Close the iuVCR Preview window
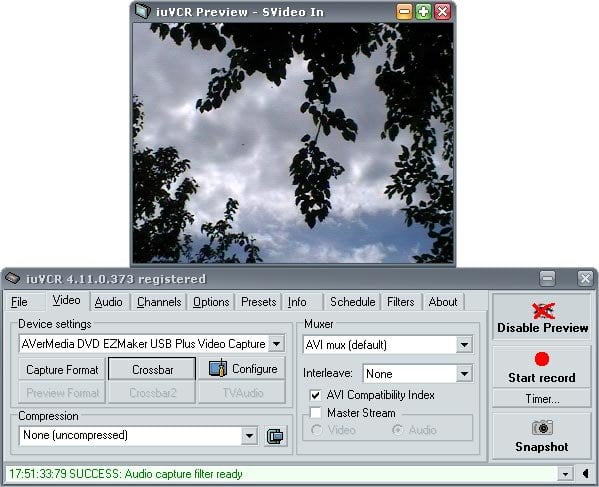 (x=442, y=11)
